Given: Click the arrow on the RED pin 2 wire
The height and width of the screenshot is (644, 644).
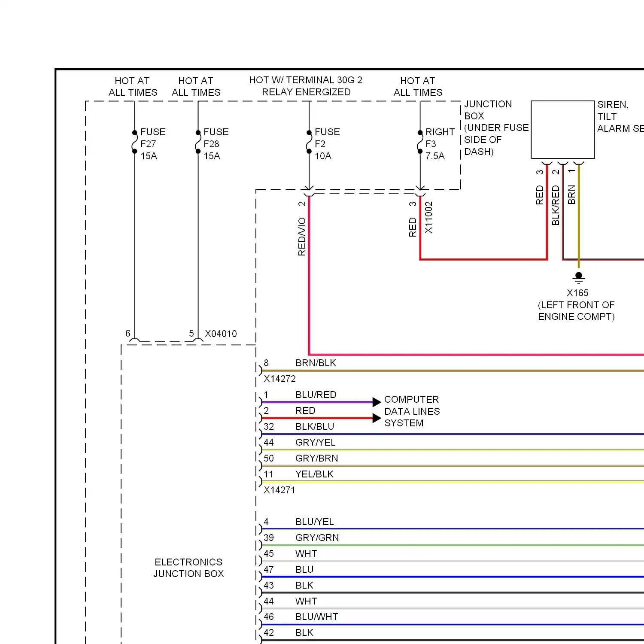Looking at the screenshot, I should coord(377,418).
